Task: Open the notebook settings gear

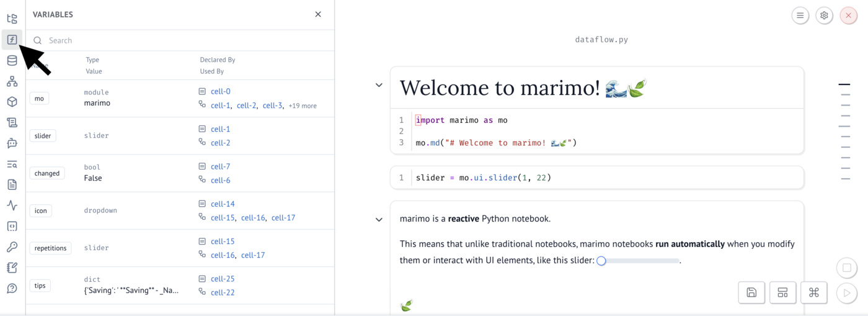Action: (x=824, y=16)
